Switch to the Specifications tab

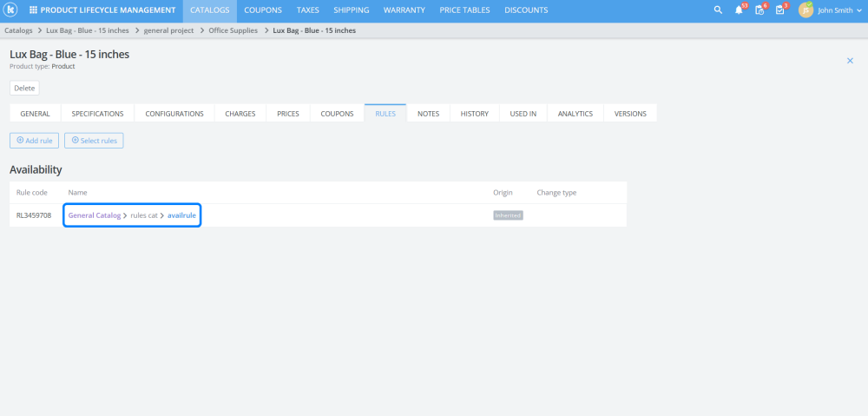pyautogui.click(x=97, y=114)
